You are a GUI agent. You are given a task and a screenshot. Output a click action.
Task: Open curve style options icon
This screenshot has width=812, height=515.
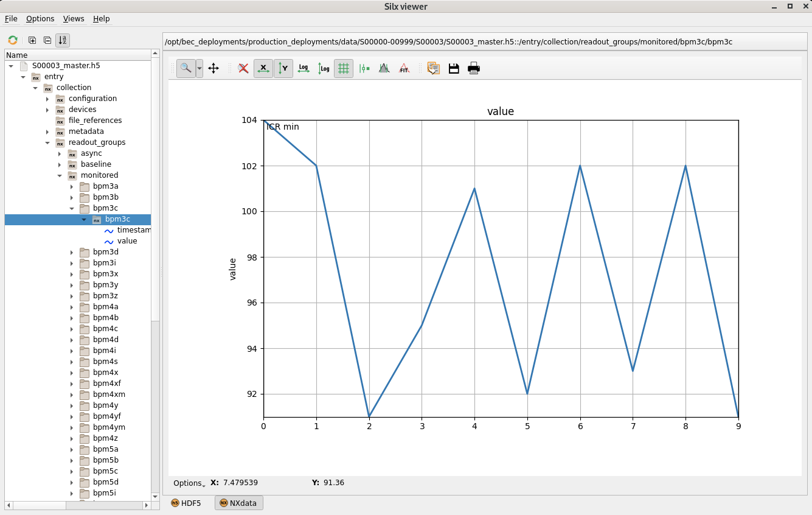tap(364, 68)
